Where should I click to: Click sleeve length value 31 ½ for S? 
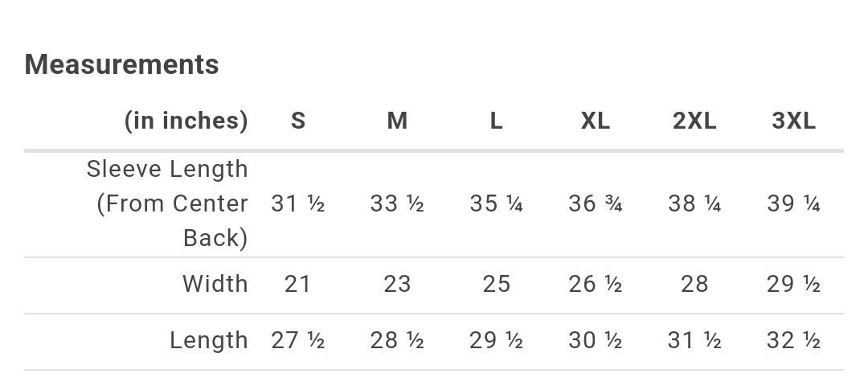pyautogui.click(x=298, y=204)
